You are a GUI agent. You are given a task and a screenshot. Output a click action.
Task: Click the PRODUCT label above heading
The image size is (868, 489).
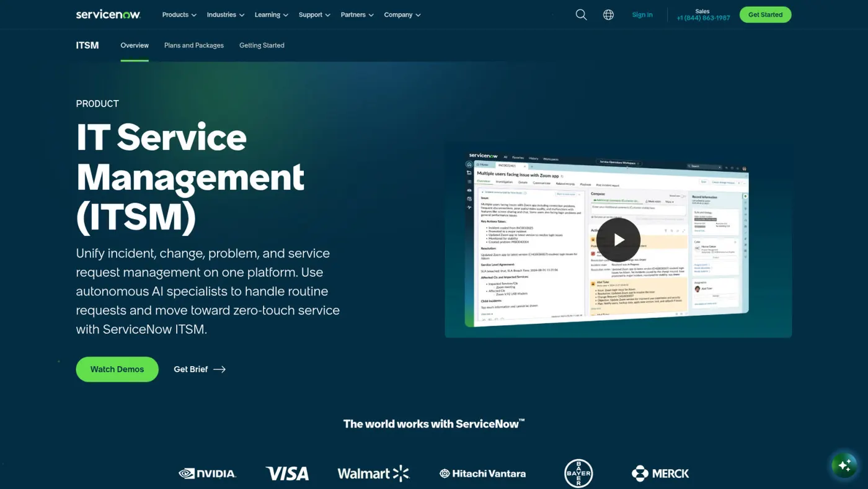97,104
